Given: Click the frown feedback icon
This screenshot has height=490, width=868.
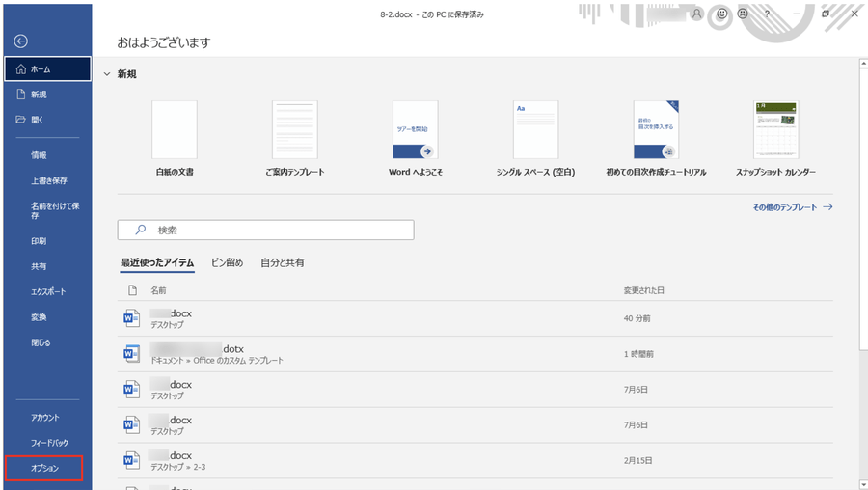Looking at the screenshot, I should point(743,14).
